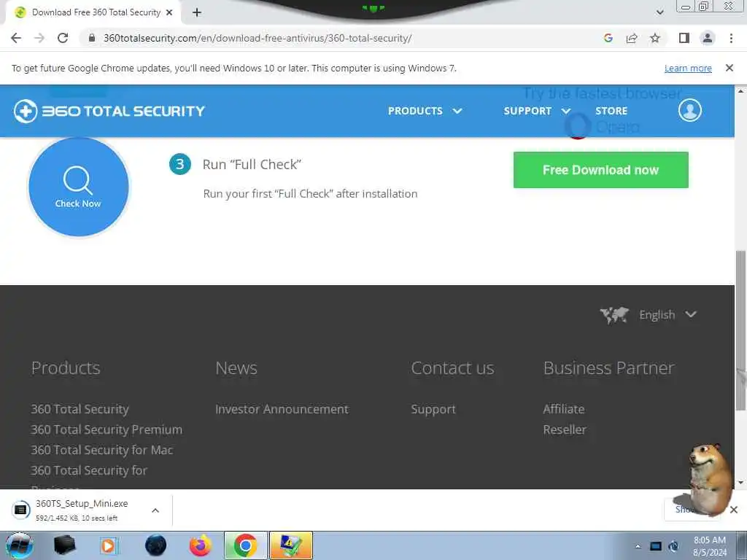Open the STORE menu item
Screen dimensions: 747x560
[x=611, y=111]
